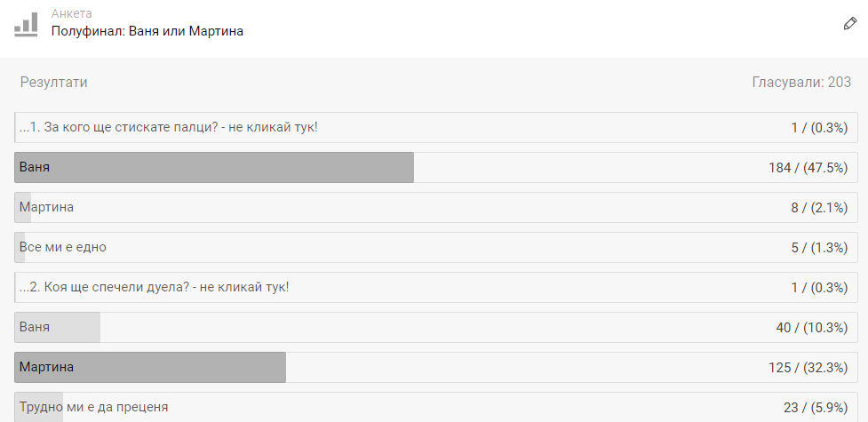Choose the Ваня option with 184 votes
The image size is (868, 422).
coord(436,167)
